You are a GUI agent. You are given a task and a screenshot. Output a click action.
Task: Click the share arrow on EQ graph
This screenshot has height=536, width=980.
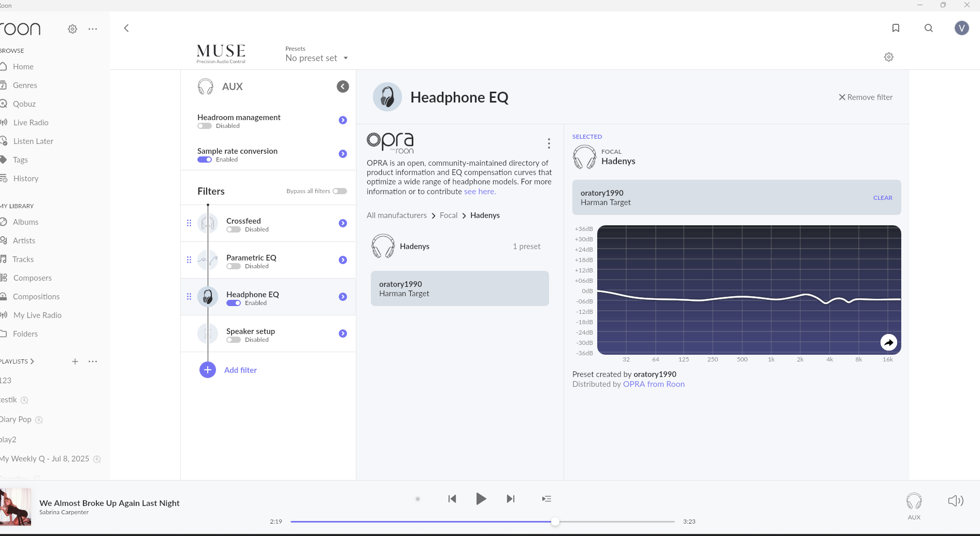pos(889,342)
